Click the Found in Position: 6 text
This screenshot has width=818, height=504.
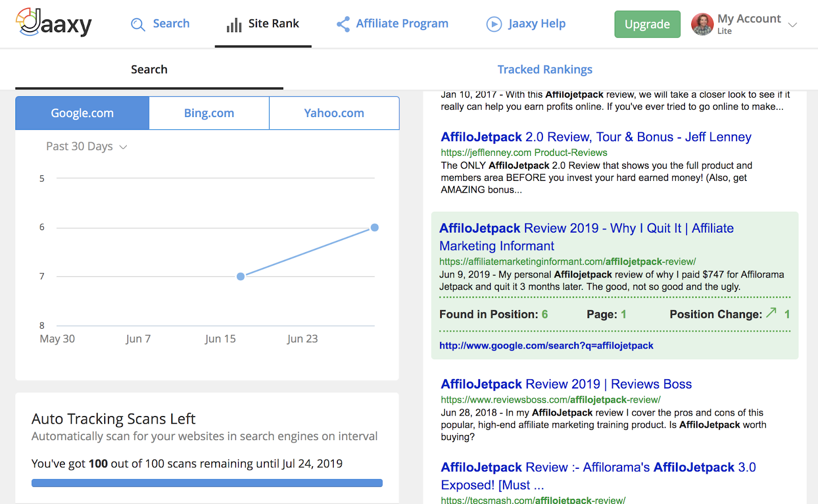(x=493, y=314)
